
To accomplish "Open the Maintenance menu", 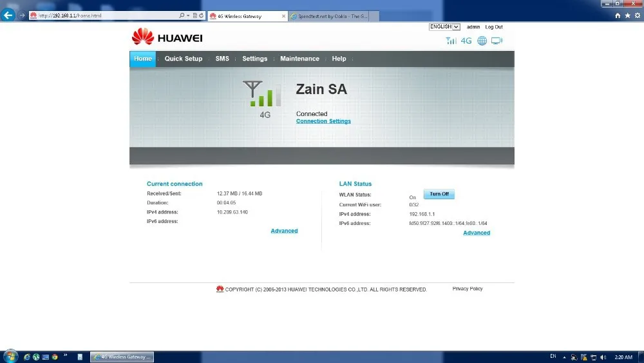I will point(299,59).
